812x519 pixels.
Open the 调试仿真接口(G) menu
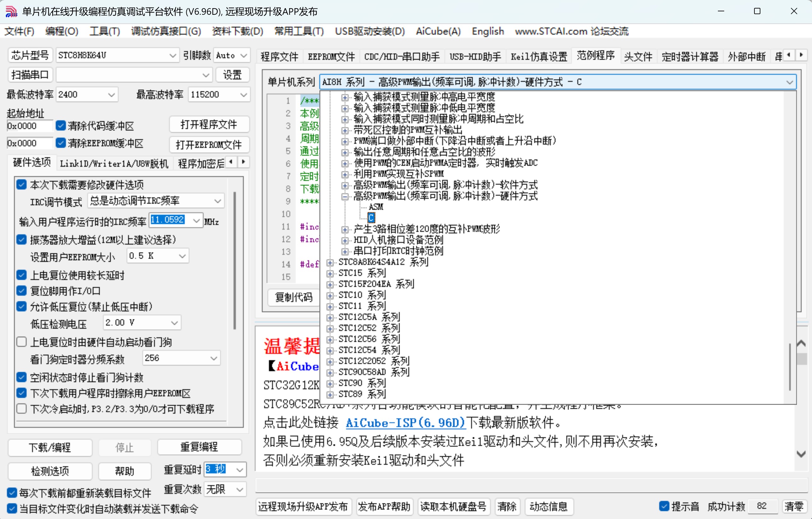tap(166, 31)
